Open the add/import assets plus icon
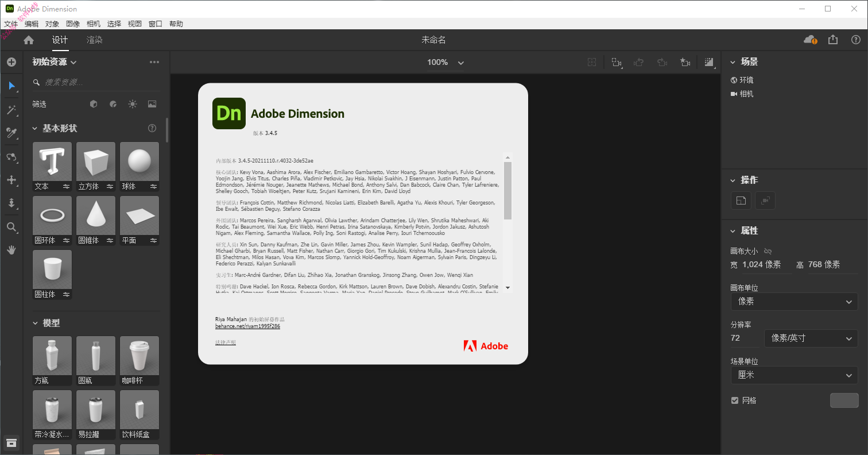The height and width of the screenshot is (455, 868). click(11, 62)
